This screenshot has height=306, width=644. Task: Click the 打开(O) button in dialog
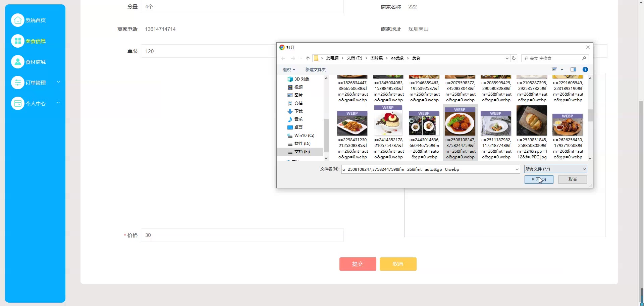(x=539, y=180)
